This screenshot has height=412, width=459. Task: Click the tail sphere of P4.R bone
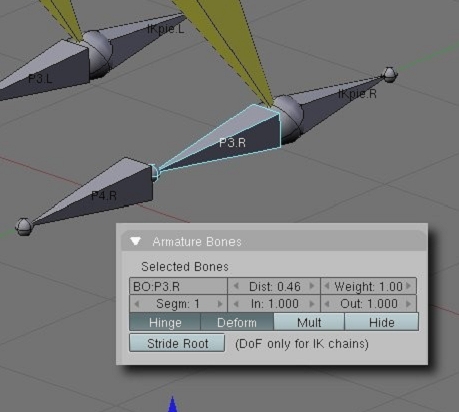[x=24, y=227]
